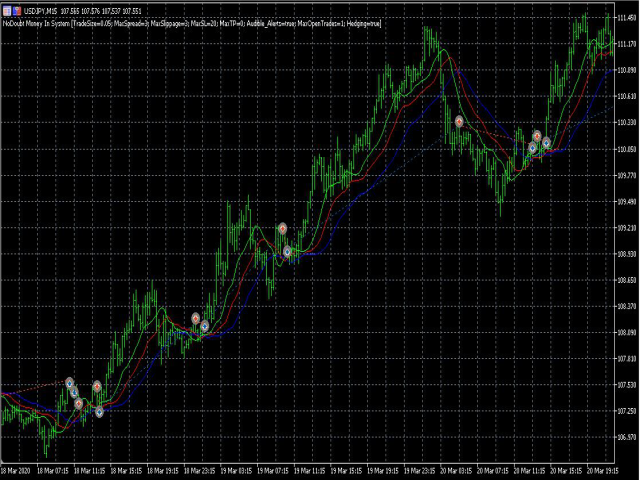Viewport: 640px width, 480px height.
Task: Click the red trade marker above 18 Mar 23:15
Action: [196, 318]
